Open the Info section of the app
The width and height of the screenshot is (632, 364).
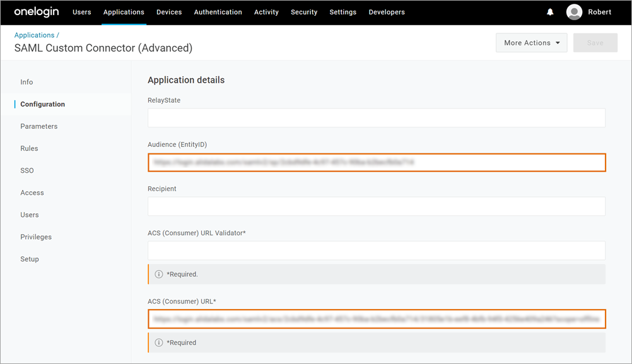click(26, 82)
